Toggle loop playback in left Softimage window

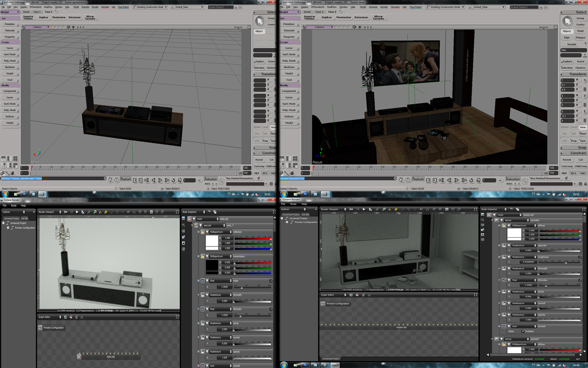[x=173, y=180]
